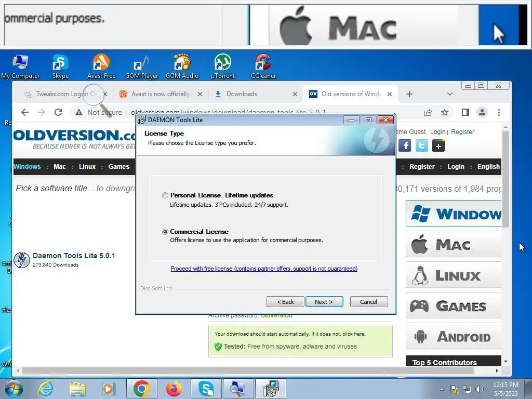Open the Mac category banner
Viewport: 532px width, 399px height.
[454, 244]
